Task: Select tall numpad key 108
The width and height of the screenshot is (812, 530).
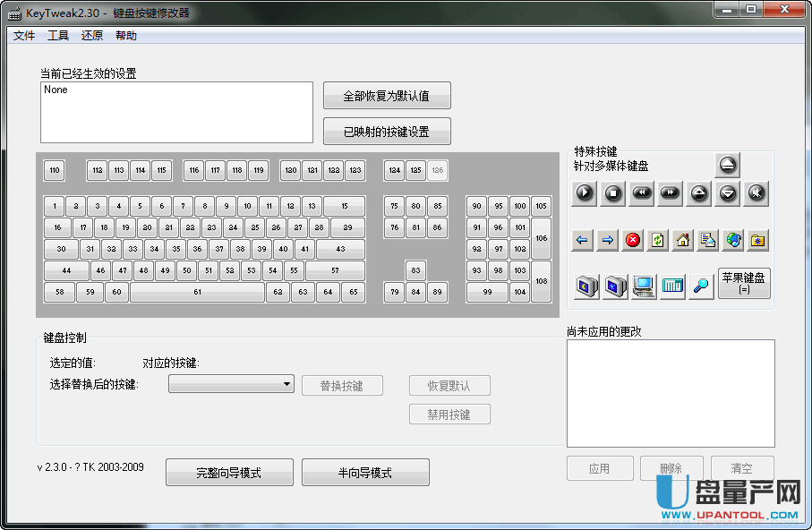Action: coord(542,281)
